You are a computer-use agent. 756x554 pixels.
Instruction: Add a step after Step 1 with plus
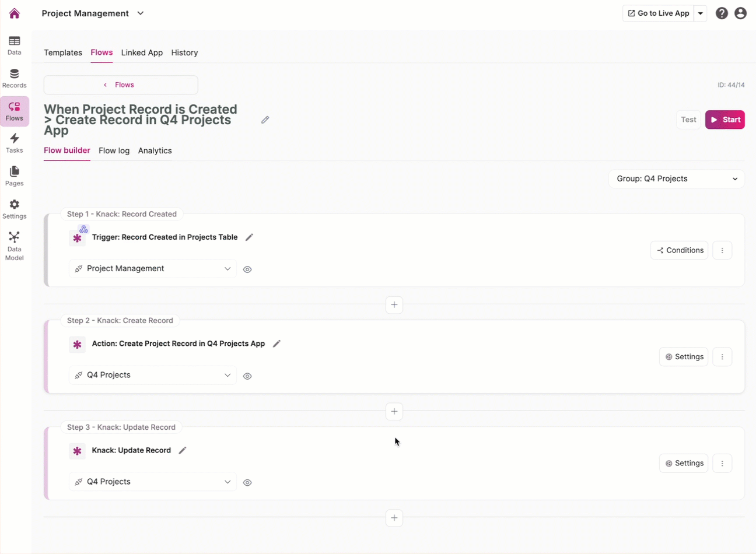tap(394, 305)
